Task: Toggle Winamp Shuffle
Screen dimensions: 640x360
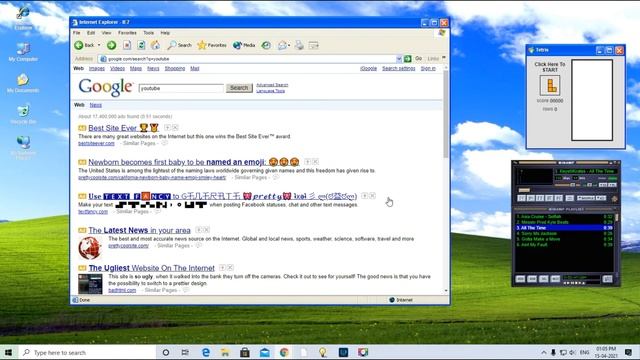Action: coord(586,198)
